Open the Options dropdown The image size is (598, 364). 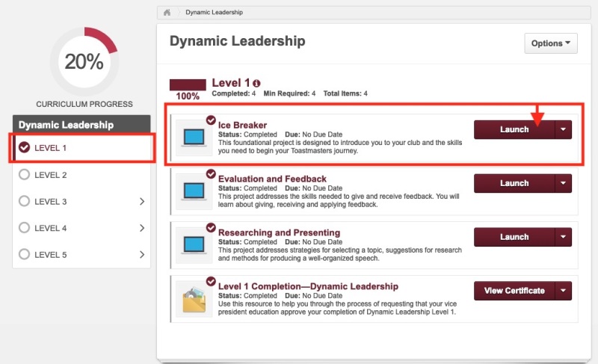tap(551, 43)
